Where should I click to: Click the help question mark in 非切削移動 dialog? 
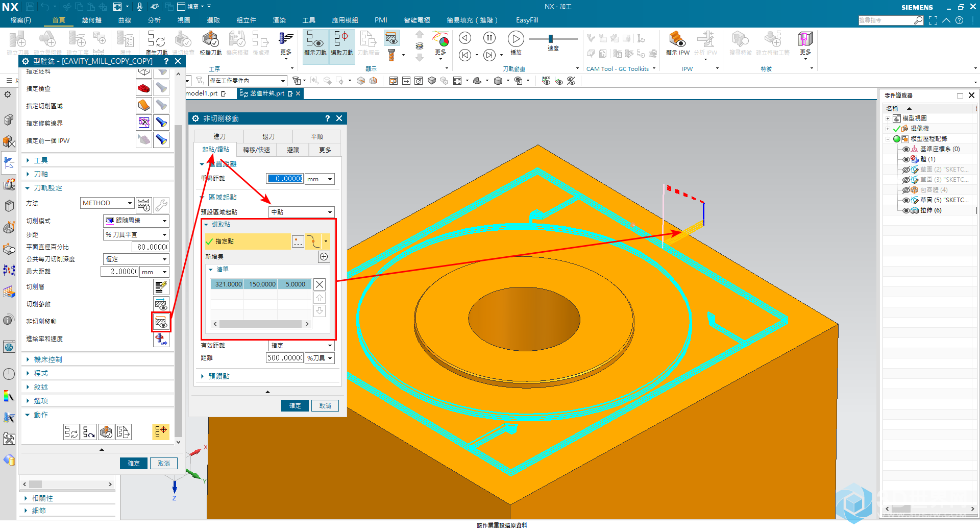[x=327, y=118]
